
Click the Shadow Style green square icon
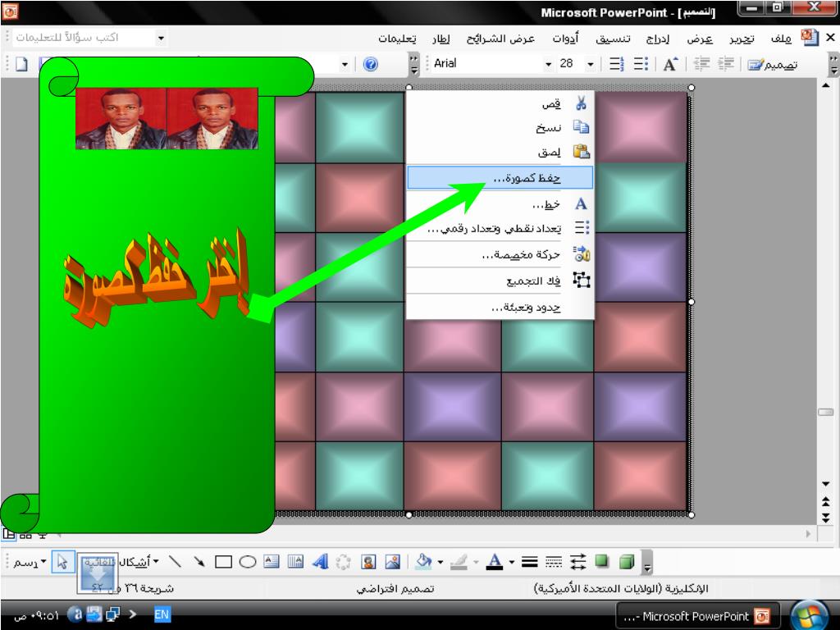tap(602, 562)
